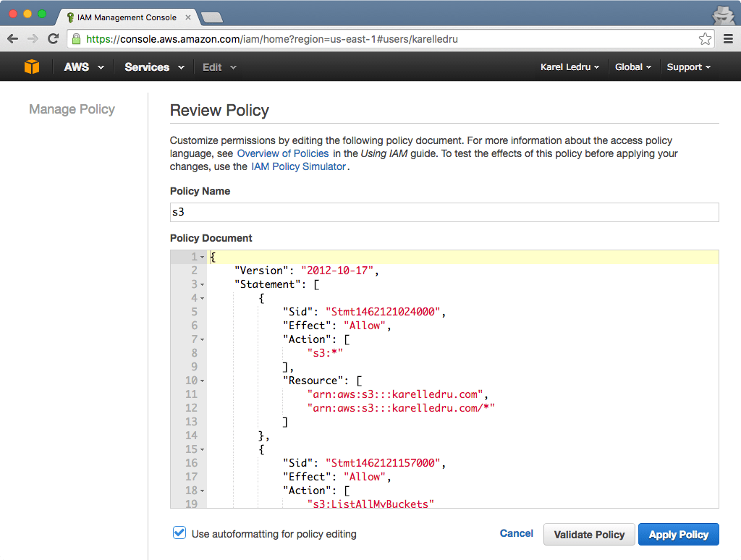Disable autoformatting for policy editing

[179, 533]
